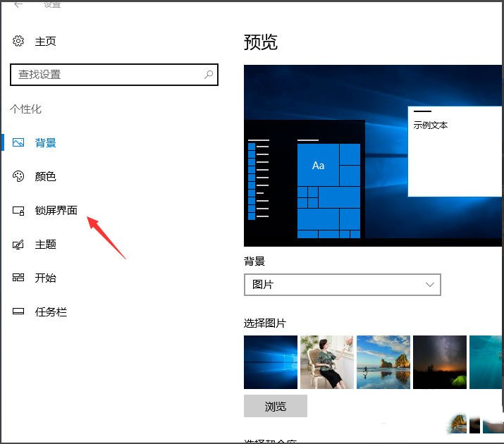The image size is (504, 444).
Task: Choose the night sky tent thumbnail
Action: pyautogui.click(x=440, y=362)
